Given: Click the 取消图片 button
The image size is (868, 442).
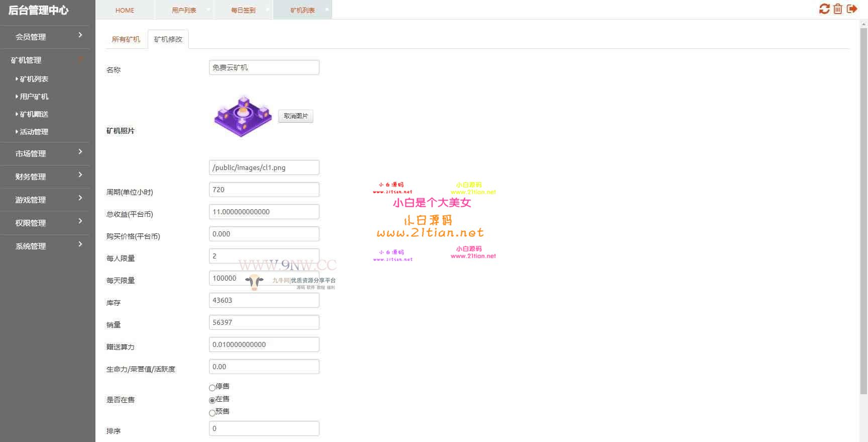Looking at the screenshot, I should 295,116.
